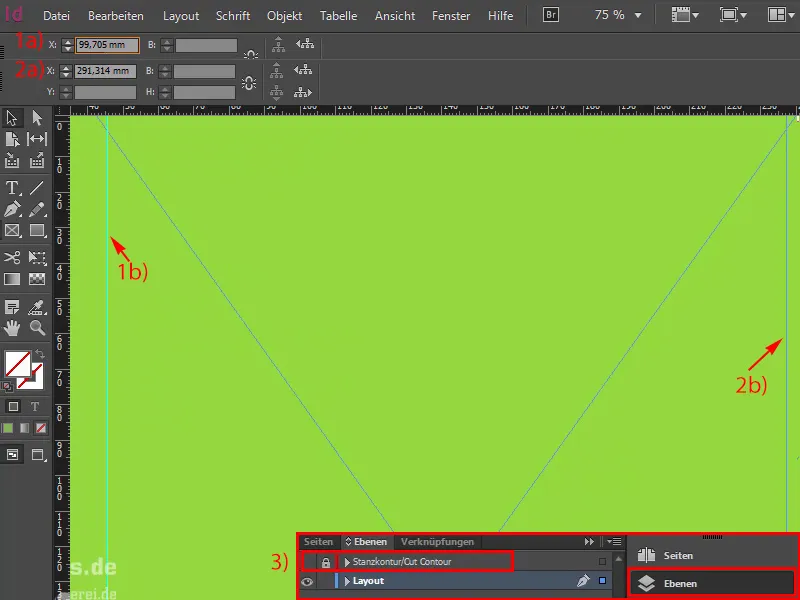Select the Hand tool
The image size is (800, 600).
coord(12,328)
